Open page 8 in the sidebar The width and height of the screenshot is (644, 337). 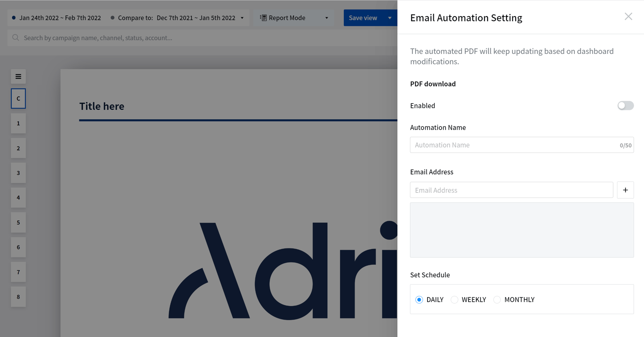tap(18, 297)
